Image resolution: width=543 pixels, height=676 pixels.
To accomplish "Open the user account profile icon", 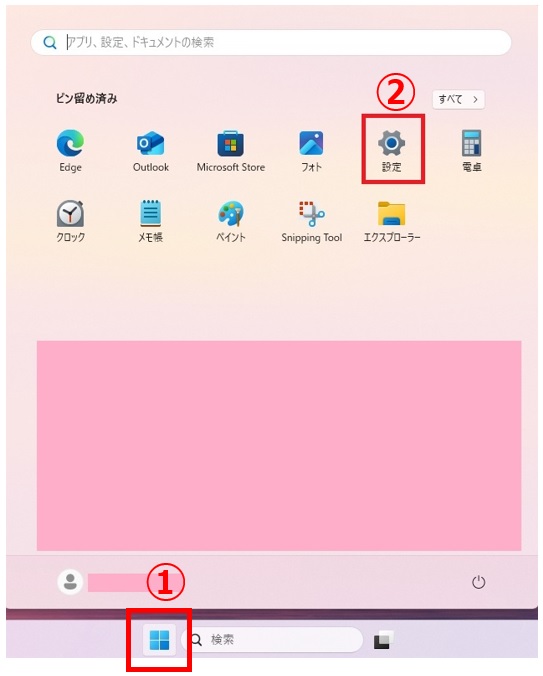I will click(x=70, y=582).
